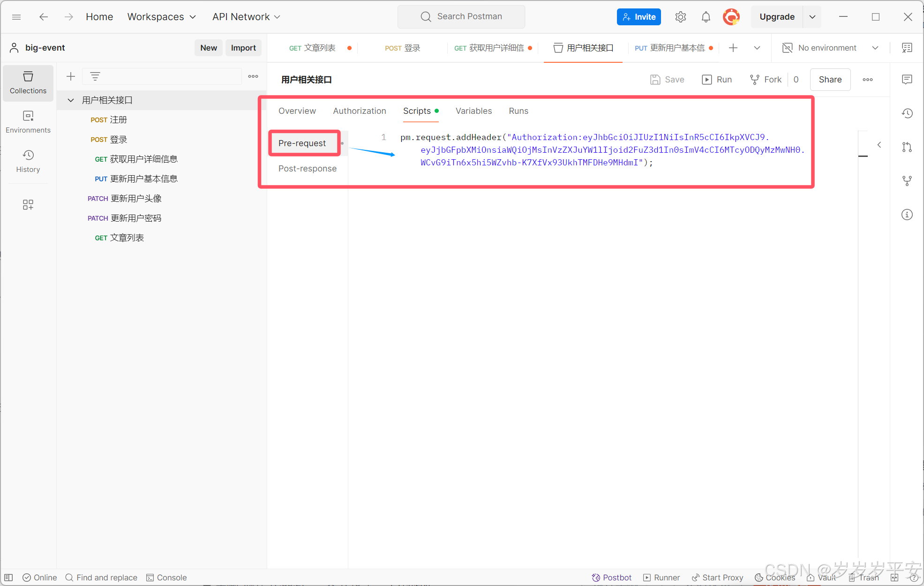
Task: Open the hamburger menu icon
Action: pyautogui.click(x=16, y=17)
